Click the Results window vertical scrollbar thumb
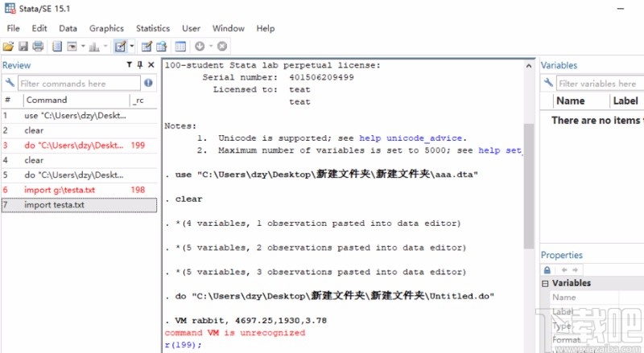The width and height of the screenshot is (644, 353). pos(529,186)
